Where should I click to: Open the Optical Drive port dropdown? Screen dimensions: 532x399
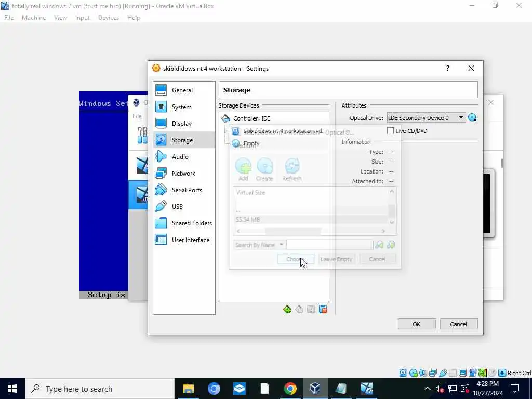[426, 118]
